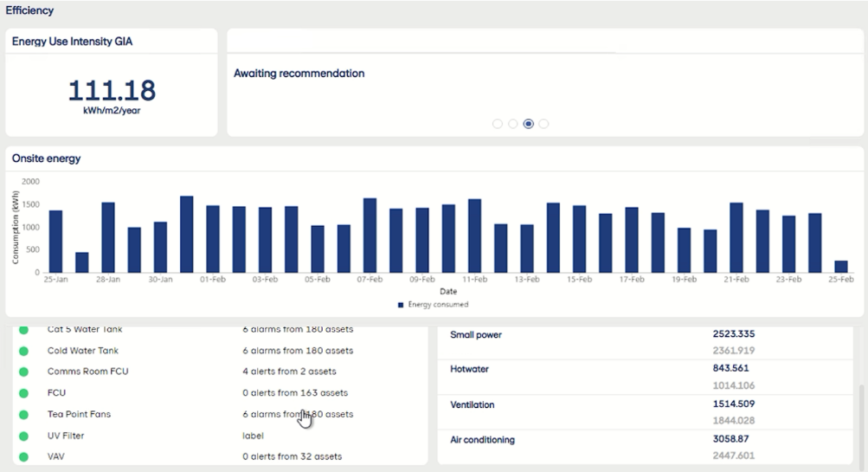Click the Tea Point Fans green status icon
This screenshot has height=472, width=868.
pos(24,414)
